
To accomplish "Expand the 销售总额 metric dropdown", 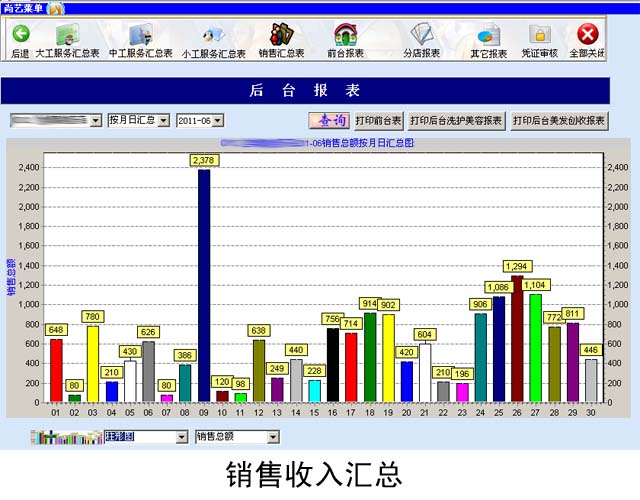I will click(x=273, y=437).
